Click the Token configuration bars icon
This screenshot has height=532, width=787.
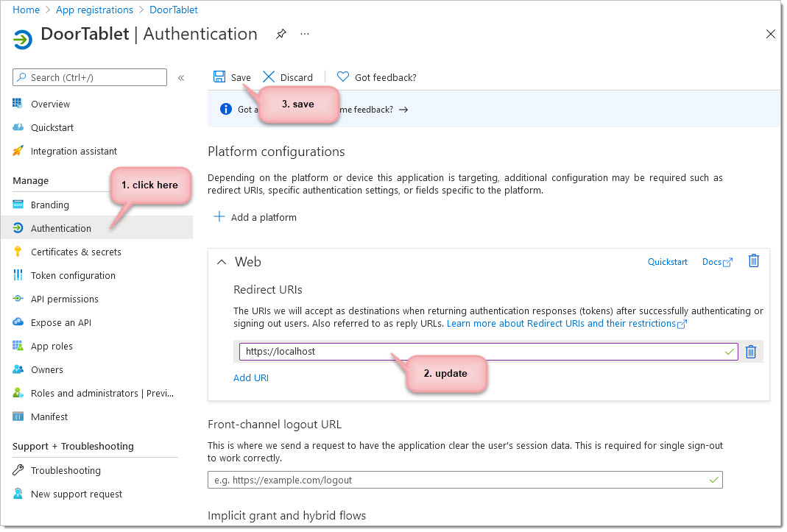(x=18, y=275)
